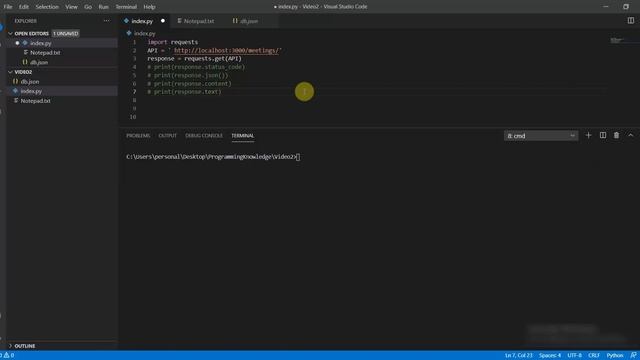Click the import requests line

point(173,42)
